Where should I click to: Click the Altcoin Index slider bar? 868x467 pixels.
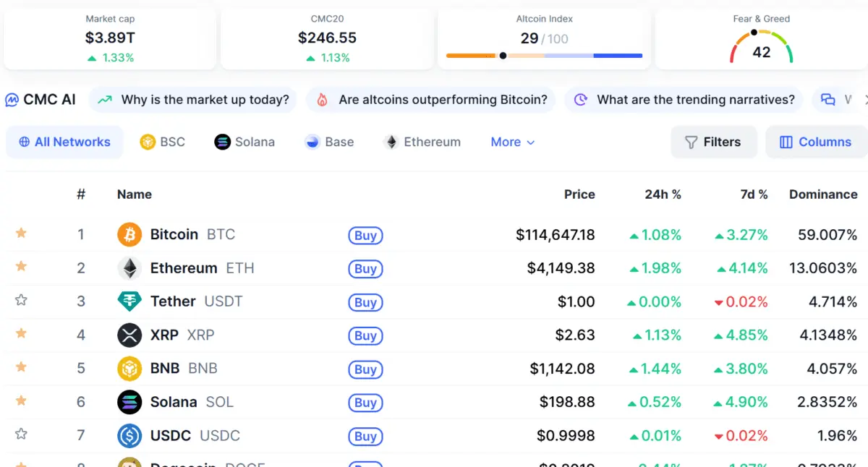pyautogui.click(x=544, y=56)
